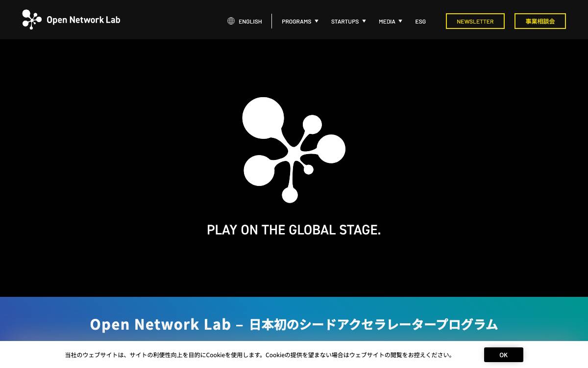Expand the STARTUPS dropdown arrow
The image size is (588, 368).
pyautogui.click(x=364, y=21)
